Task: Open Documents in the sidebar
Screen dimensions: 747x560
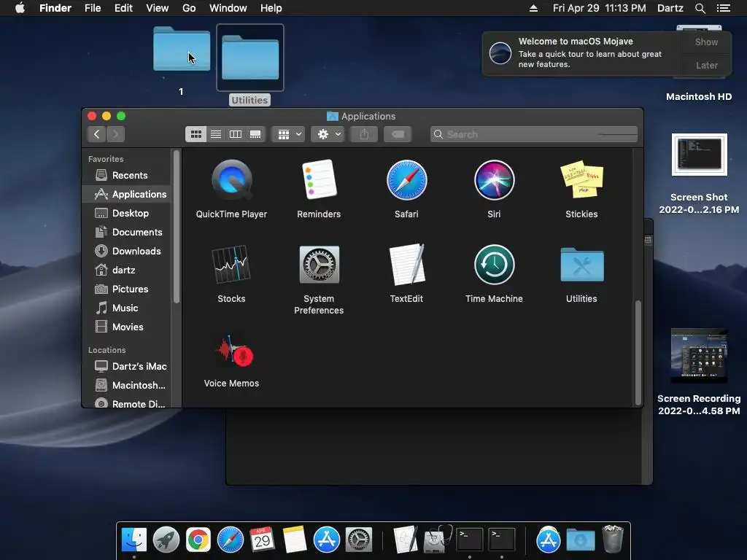Action: pyautogui.click(x=126, y=233)
